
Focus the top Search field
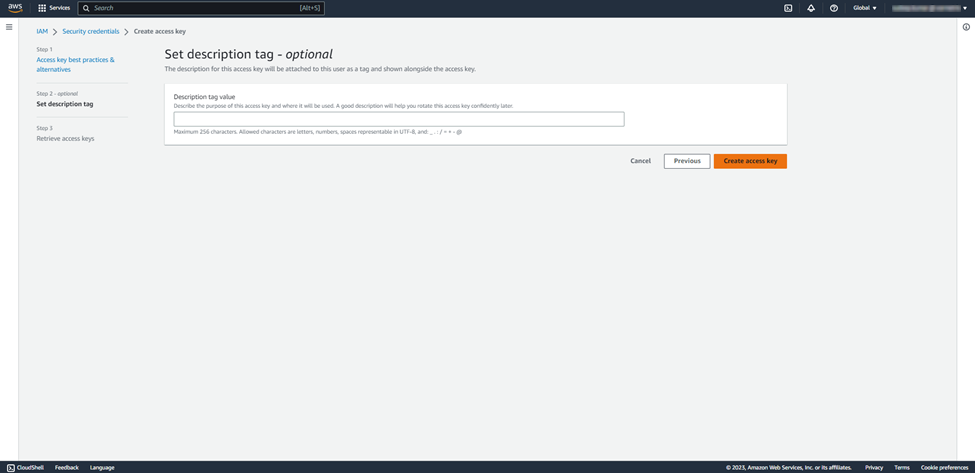pyautogui.click(x=201, y=8)
